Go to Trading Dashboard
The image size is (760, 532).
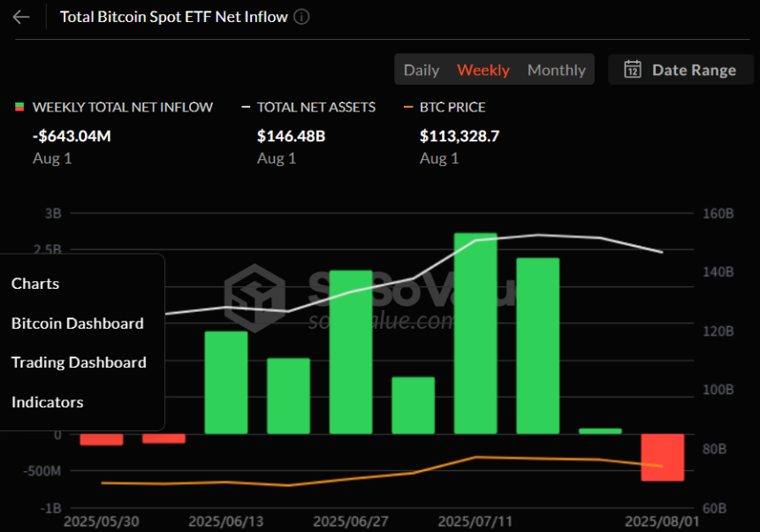pos(79,362)
